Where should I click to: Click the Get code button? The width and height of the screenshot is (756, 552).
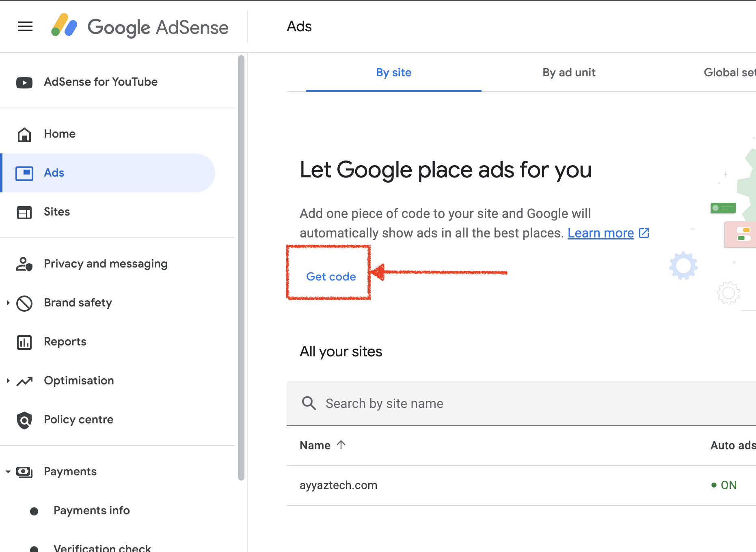click(331, 277)
